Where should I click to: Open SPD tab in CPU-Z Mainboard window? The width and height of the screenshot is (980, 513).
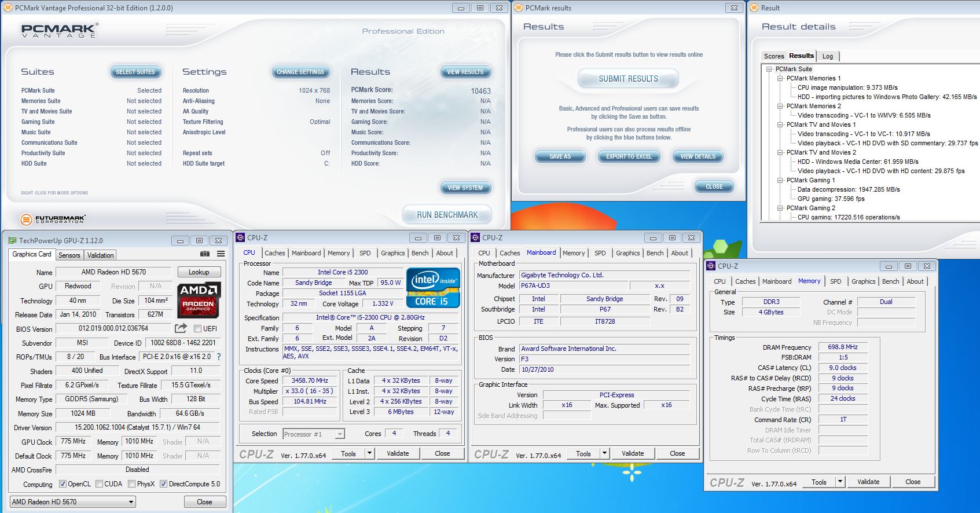pos(600,253)
